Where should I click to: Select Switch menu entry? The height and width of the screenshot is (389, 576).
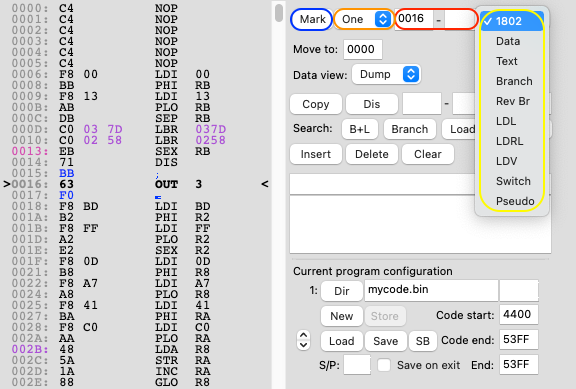(x=511, y=181)
